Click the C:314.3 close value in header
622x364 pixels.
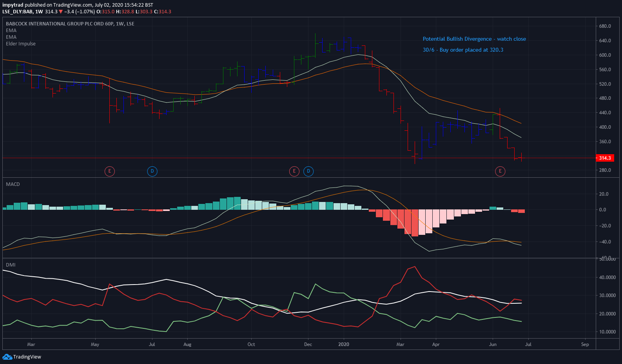tap(163, 12)
